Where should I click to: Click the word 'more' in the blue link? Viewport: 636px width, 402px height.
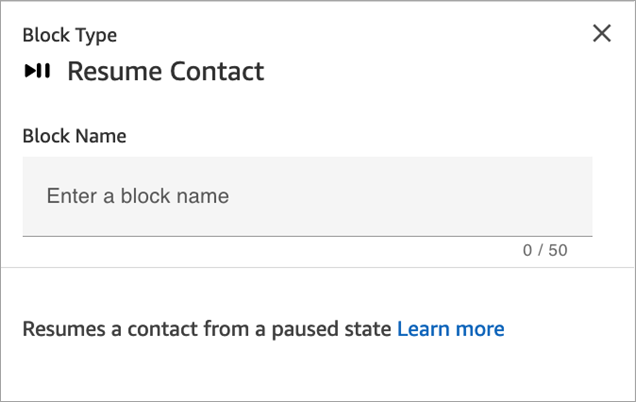click(x=482, y=329)
